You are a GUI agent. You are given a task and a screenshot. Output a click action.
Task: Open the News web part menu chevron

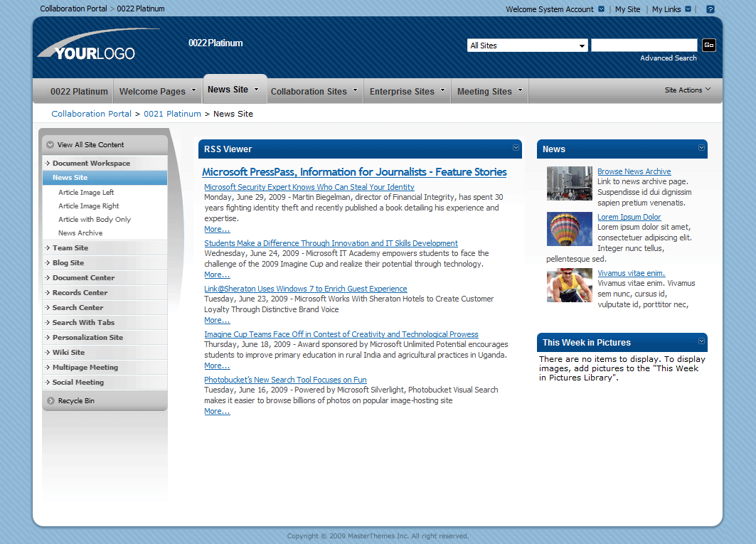click(701, 149)
